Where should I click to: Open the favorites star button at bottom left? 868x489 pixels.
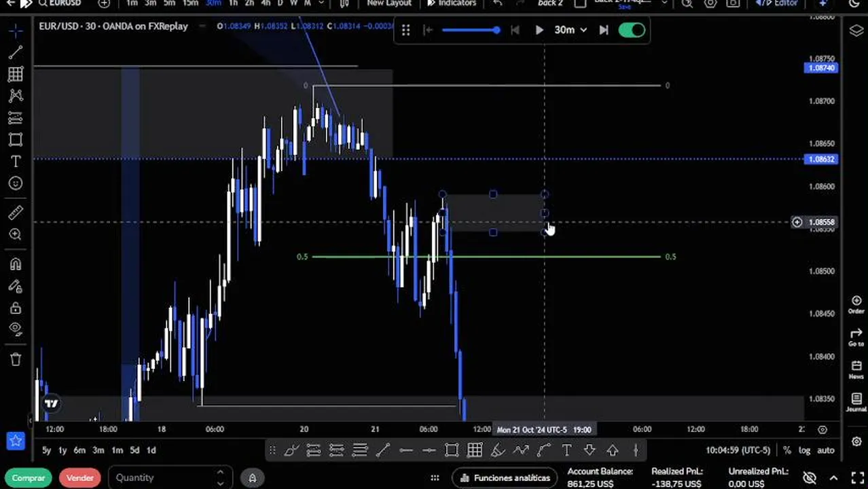[16, 441]
